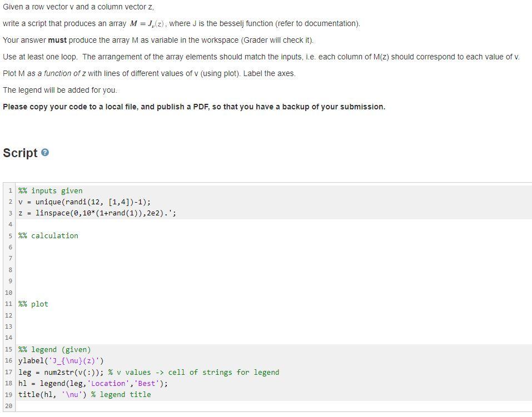Click the '%% plot' section comment
Screen dimensions: 532x417
coord(33,304)
